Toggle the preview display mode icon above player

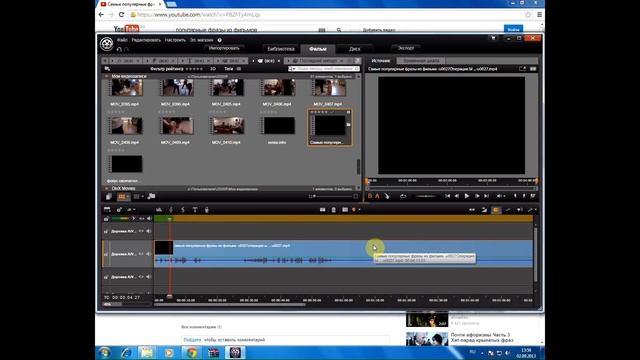(x=533, y=69)
